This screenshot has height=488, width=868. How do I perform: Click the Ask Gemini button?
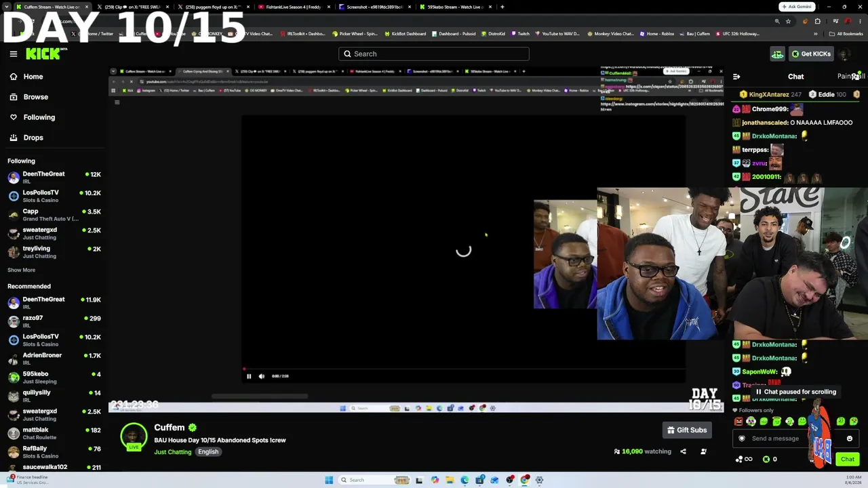(797, 7)
